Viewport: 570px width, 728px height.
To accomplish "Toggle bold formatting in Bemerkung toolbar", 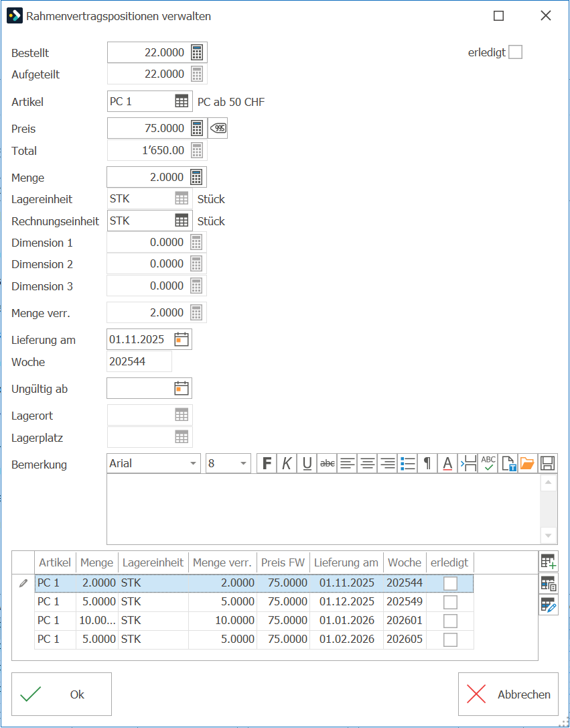I will (x=267, y=463).
